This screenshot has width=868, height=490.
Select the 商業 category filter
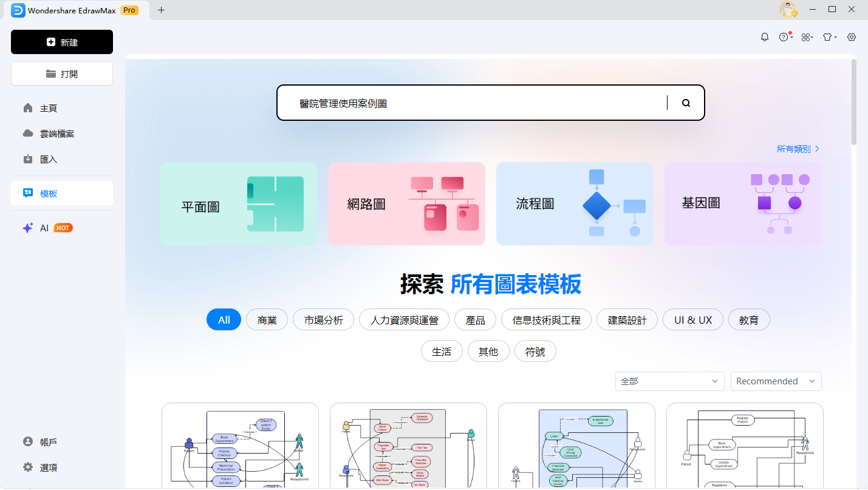point(267,320)
